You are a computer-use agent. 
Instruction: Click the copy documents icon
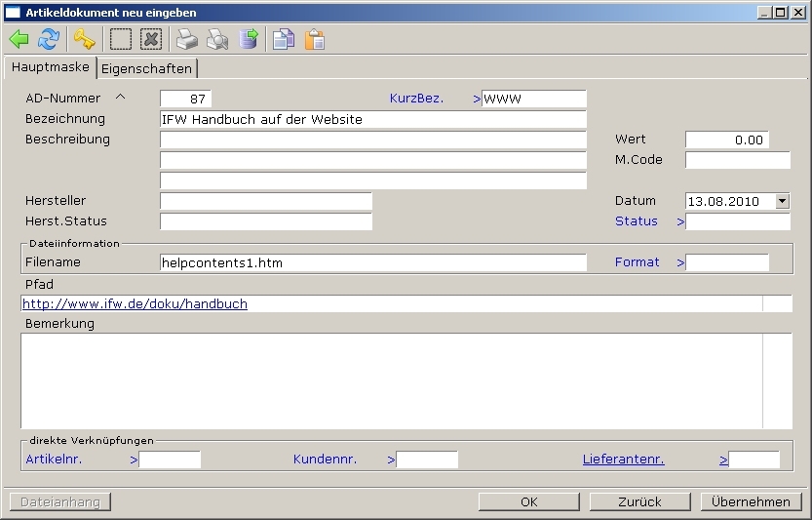coord(284,39)
